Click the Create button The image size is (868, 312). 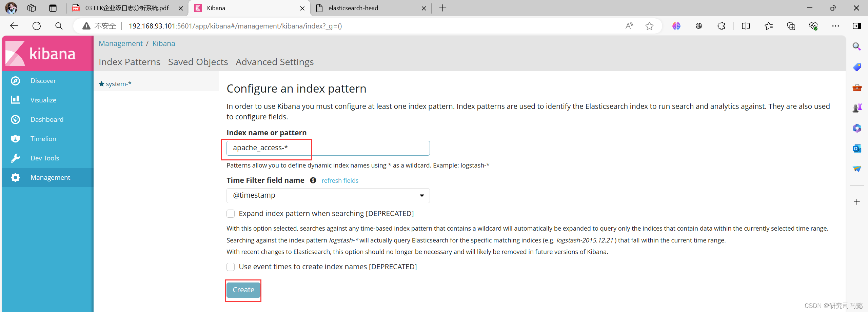243,290
